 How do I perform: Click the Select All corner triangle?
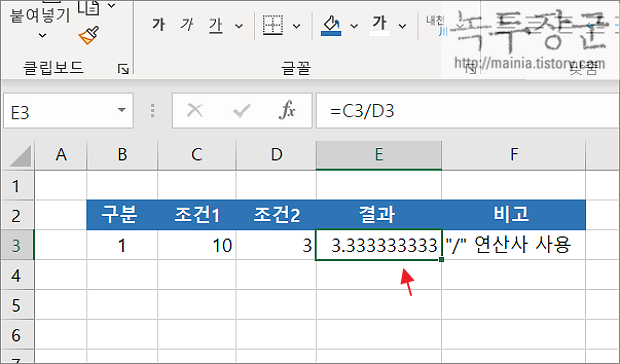[20, 156]
